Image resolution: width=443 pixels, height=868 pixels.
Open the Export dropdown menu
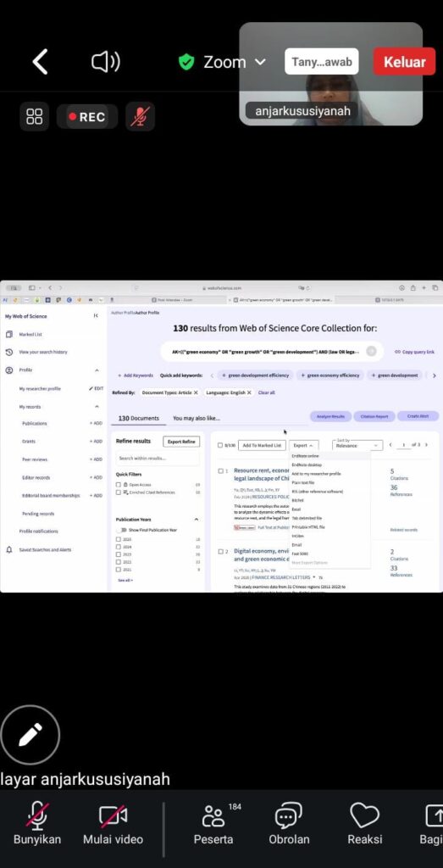pos(303,445)
